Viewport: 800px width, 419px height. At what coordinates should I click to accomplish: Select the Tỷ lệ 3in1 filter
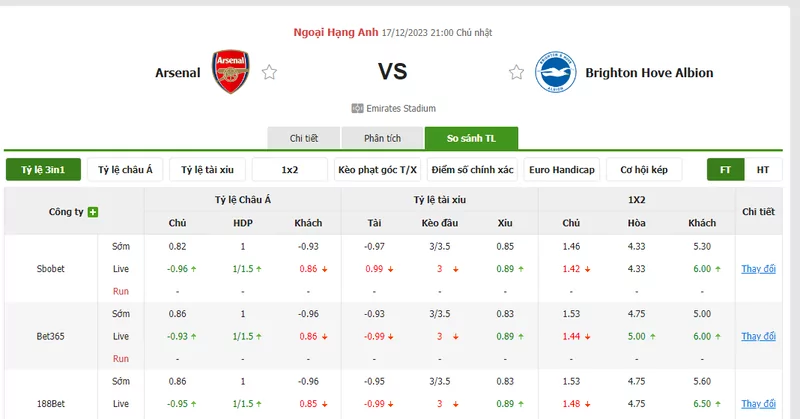(x=43, y=169)
